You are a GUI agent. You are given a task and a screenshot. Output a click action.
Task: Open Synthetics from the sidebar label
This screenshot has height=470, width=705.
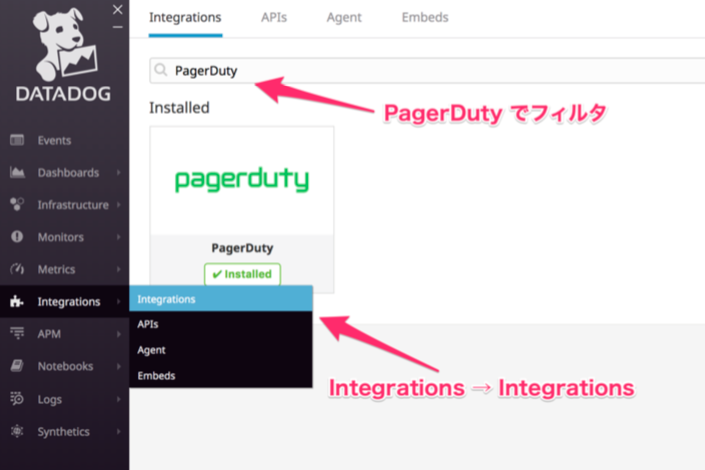(63, 432)
